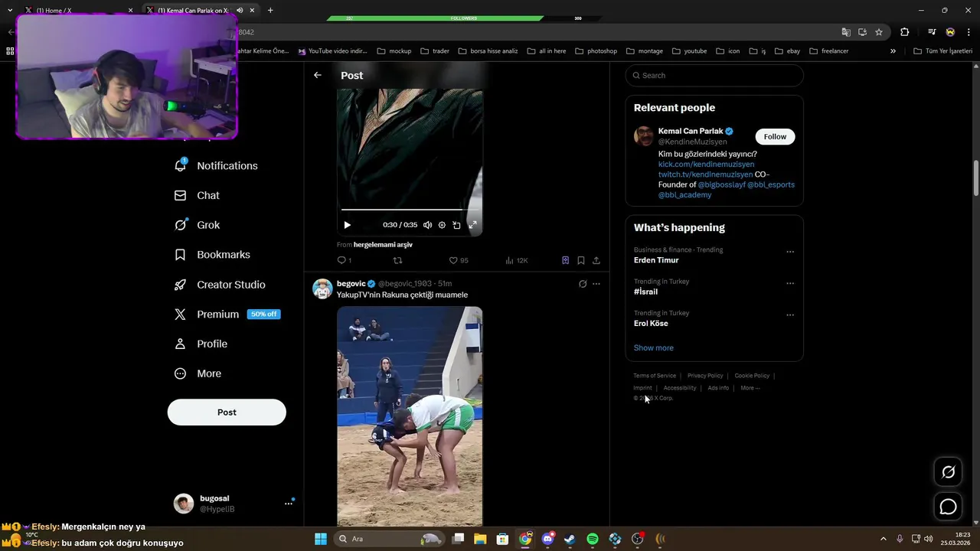The width and height of the screenshot is (980, 551).
Task: Mute the video volume icon
Action: 427,225
